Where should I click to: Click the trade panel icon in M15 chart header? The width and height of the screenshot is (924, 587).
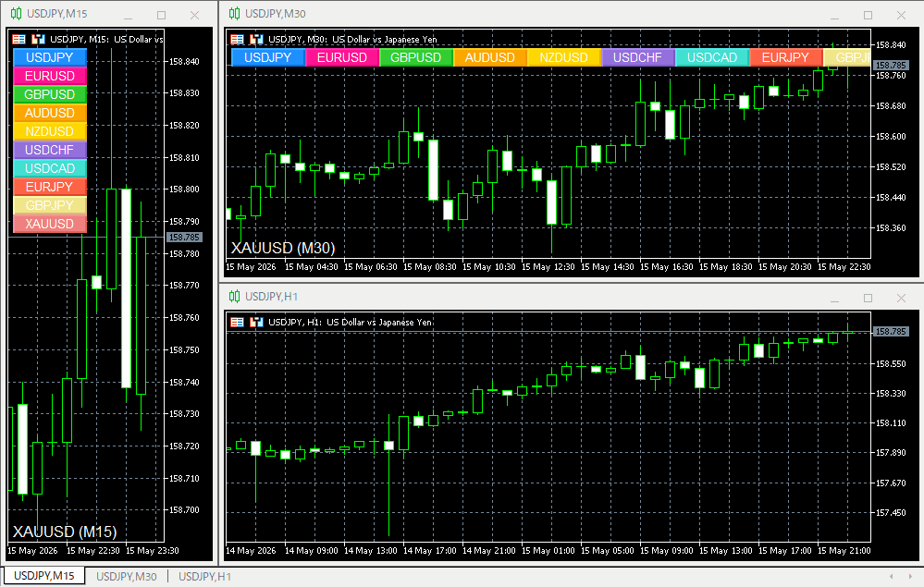click(19, 40)
